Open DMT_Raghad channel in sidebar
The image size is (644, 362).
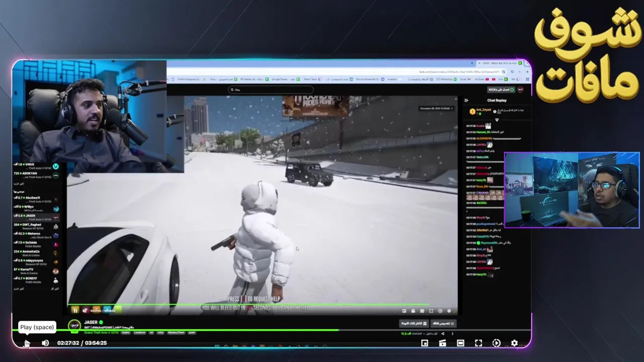[35, 227]
